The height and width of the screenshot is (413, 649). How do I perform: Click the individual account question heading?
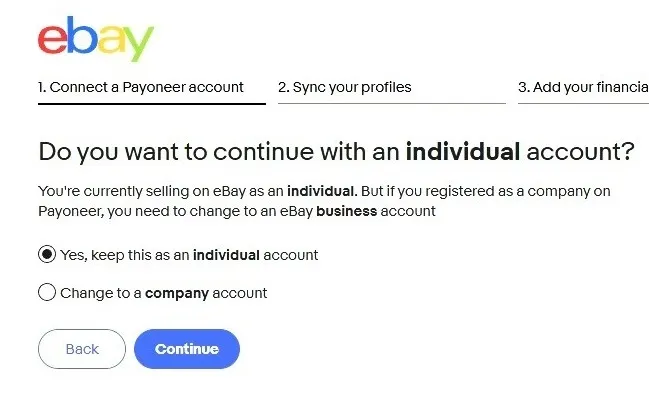point(336,152)
